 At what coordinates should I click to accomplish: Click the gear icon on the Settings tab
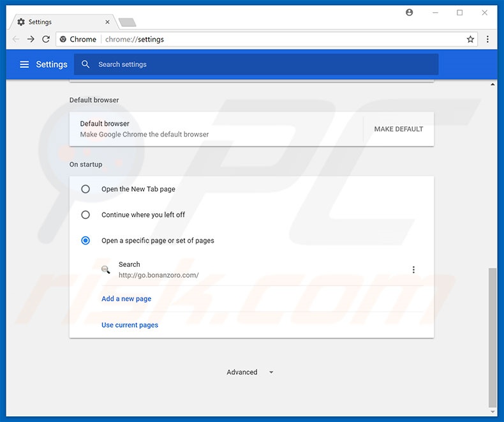(x=21, y=22)
